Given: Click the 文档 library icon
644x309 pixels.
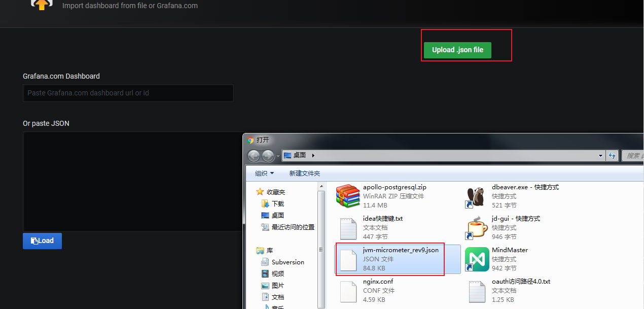Looking at the screenshot, I should tap(265, 297).
